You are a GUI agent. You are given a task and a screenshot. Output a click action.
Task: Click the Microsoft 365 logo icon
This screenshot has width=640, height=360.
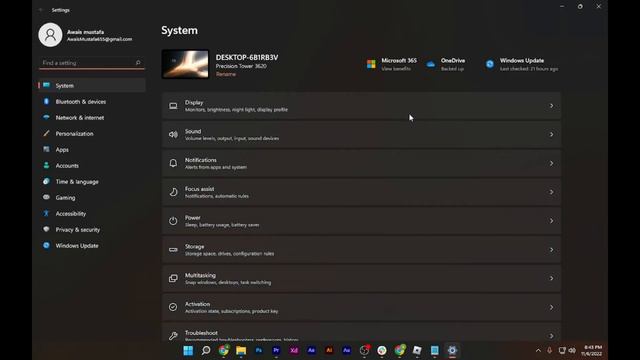pos(371,64)
